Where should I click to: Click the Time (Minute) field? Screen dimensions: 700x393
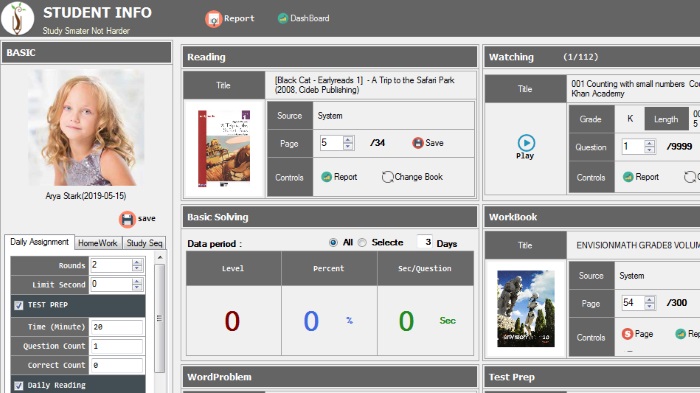pos(117,327)
